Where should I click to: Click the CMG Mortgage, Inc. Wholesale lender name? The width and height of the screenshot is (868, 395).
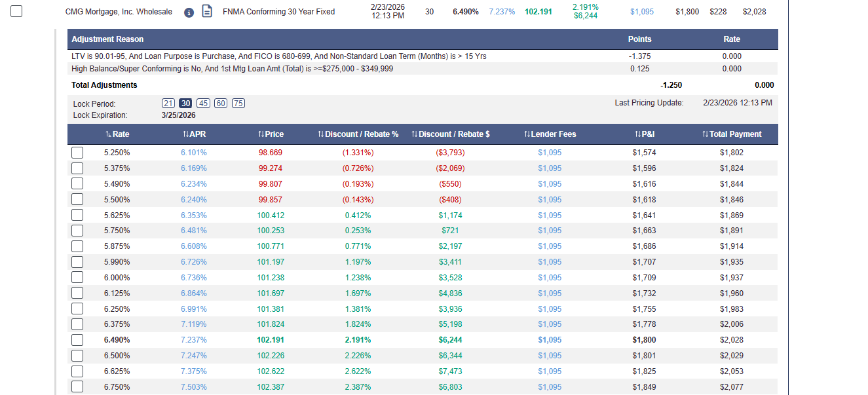[x=119, y=12]
